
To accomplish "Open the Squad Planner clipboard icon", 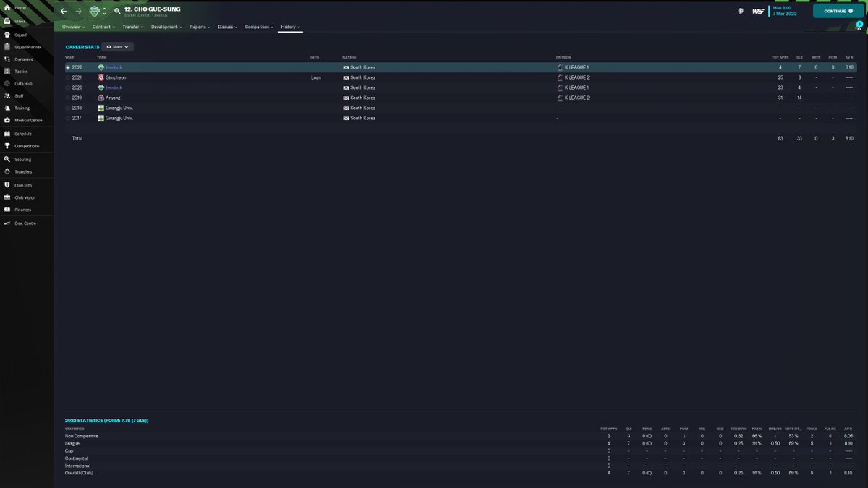I will click(x=7, y=46).
